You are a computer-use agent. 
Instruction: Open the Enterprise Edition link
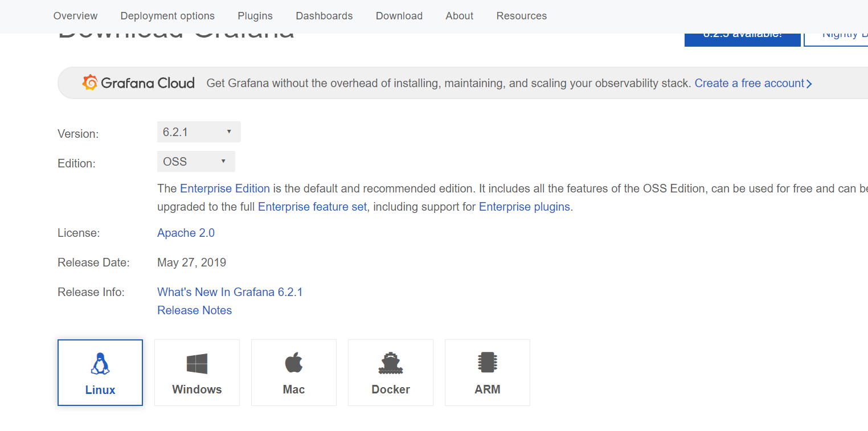point(225,188)
